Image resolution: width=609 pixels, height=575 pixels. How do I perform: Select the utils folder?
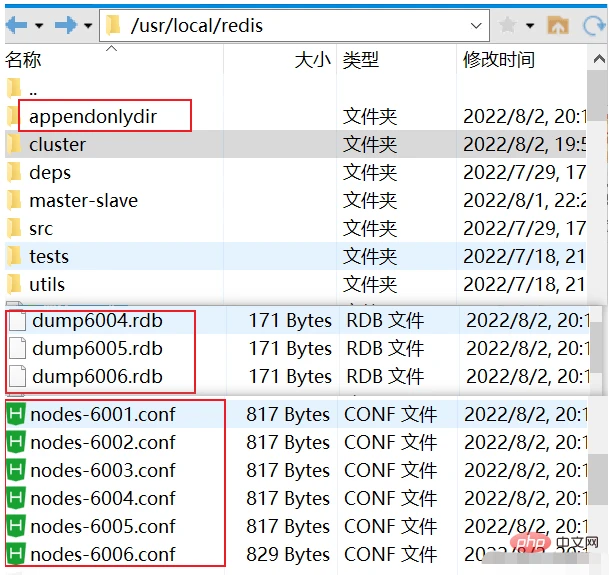[x=47, y=284]
